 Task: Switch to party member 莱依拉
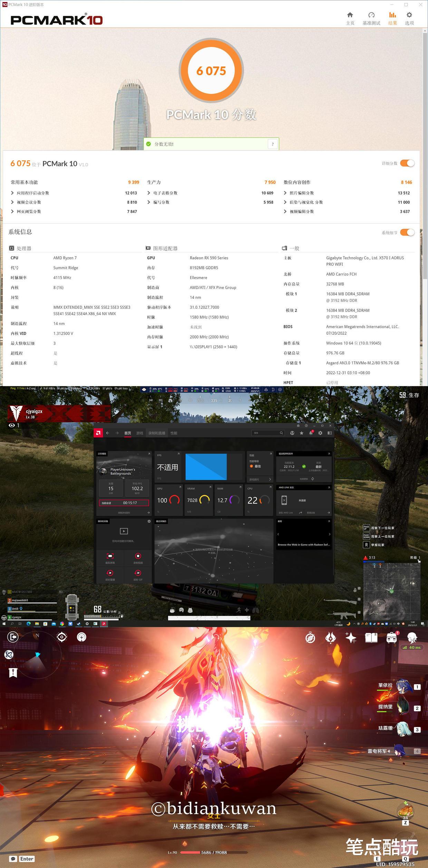click(399, 687)
